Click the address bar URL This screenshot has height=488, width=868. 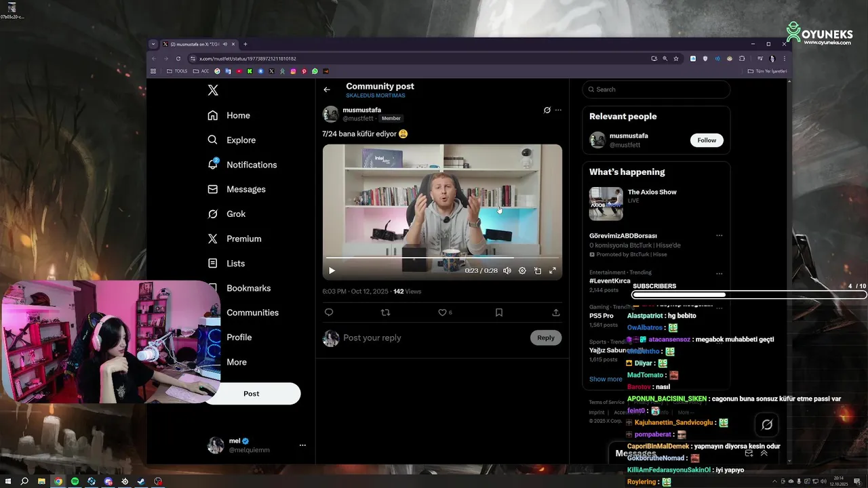[x=248, y=58]
